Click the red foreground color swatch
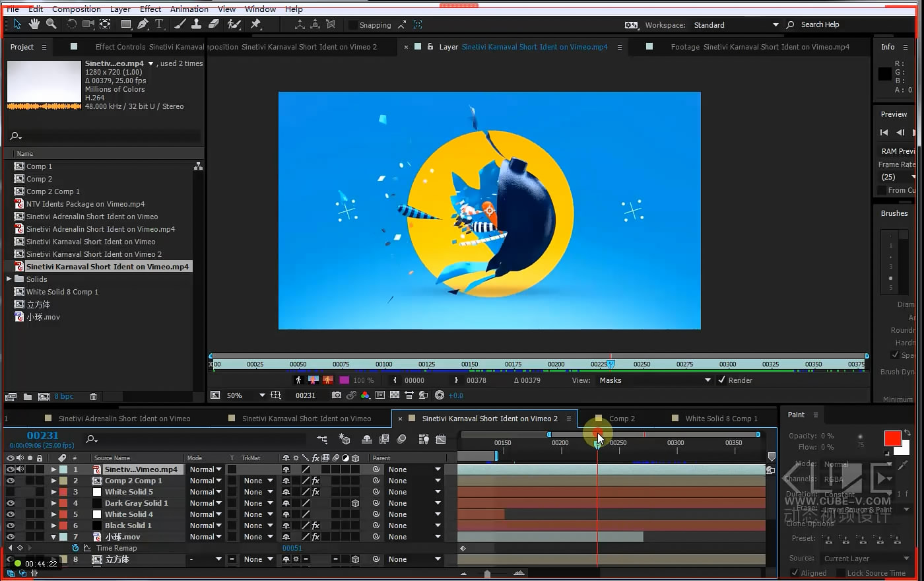 click(x=892, y=438)
